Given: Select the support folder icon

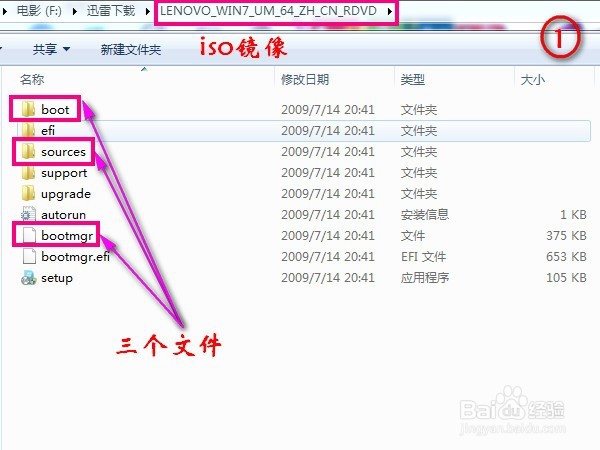Looking at the screenshot, I should [28, 173].
